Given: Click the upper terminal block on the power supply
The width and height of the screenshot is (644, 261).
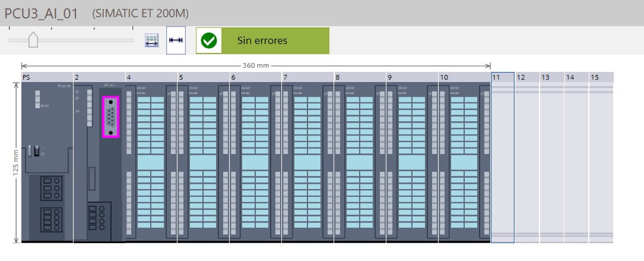Looking at the screenshot, I should [x=52, y=187].
